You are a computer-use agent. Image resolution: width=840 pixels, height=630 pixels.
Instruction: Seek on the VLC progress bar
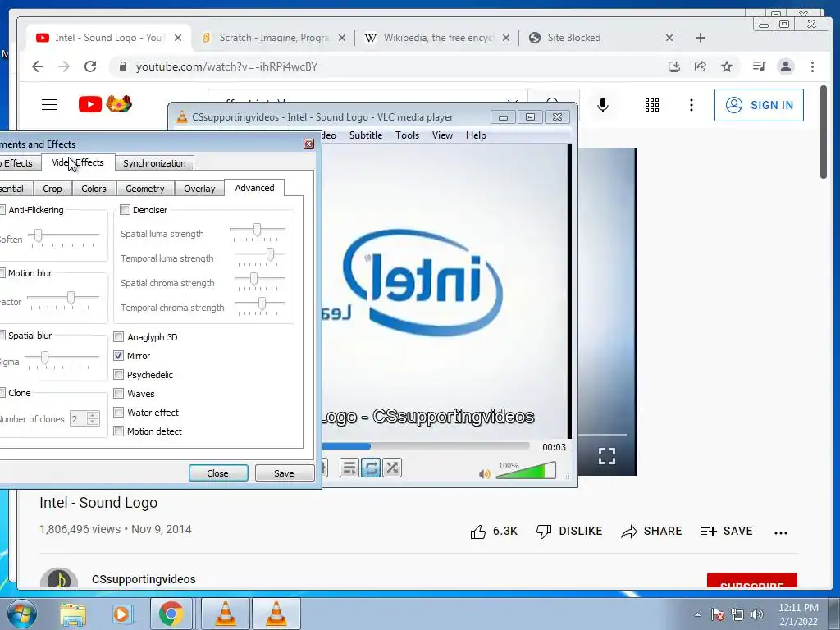click(426, 446)
